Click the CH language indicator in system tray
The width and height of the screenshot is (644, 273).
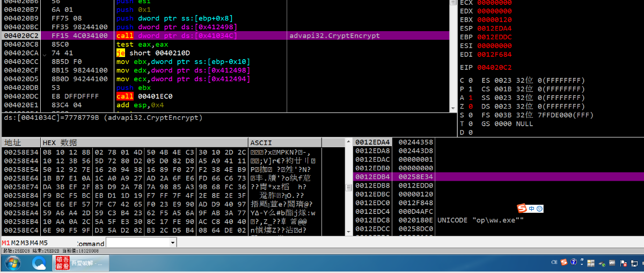tap(554, 263)
